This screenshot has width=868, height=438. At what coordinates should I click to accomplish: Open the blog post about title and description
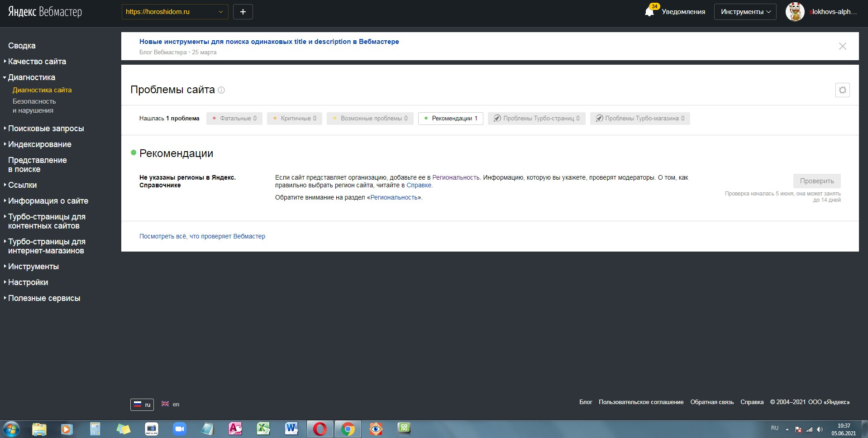[269, 42]
